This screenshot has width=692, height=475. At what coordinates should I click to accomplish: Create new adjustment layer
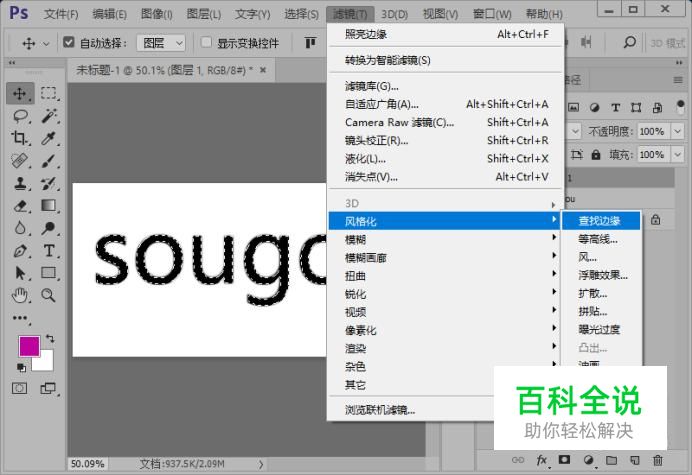(x=588, y=460)
